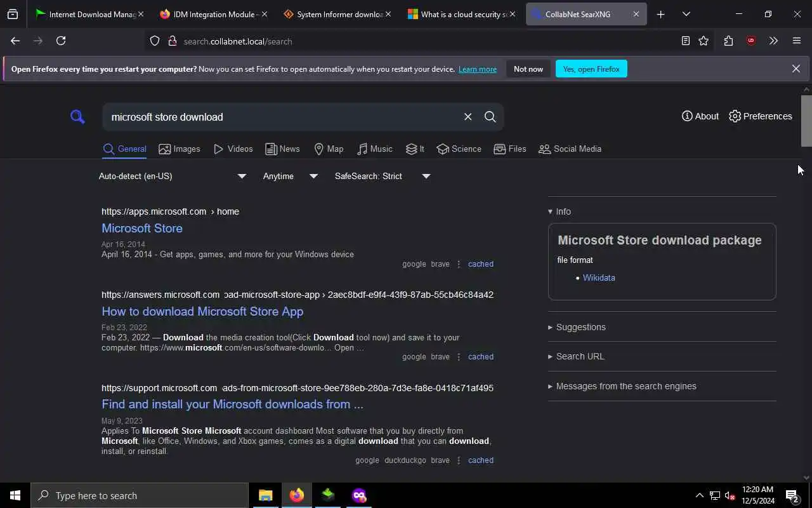The height and width of the screenshot is (508, 812).
Task: Switch to It category
Action: click(415, 149)
